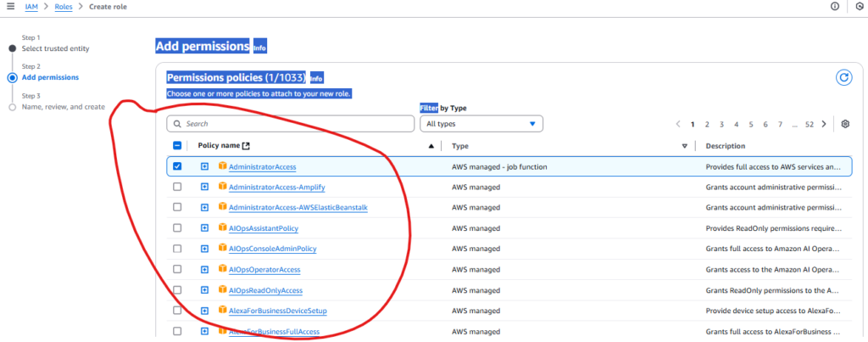Expand the AlexaForBusinessDeviceSetup details
Viewport: 868px width, 342px height.
pos(204,311)
